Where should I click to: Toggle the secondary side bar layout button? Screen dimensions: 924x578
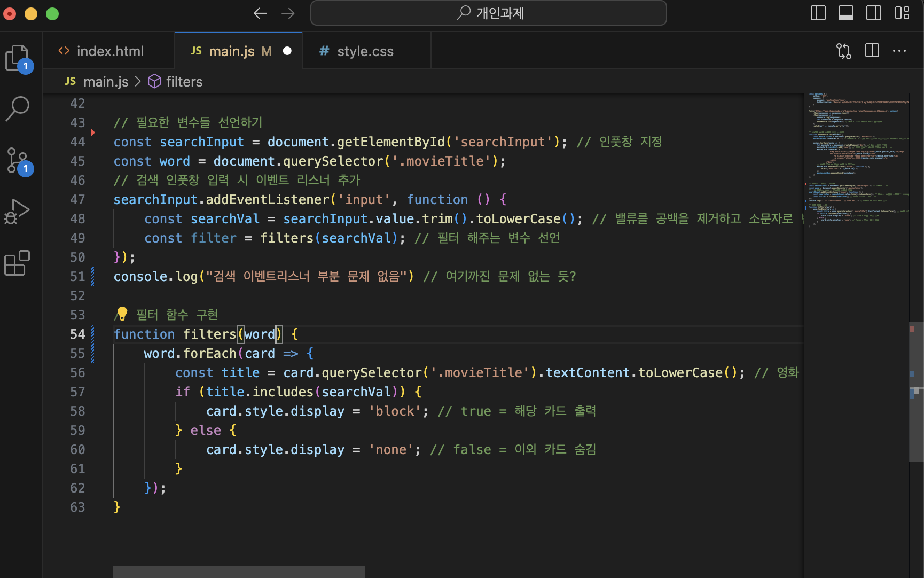(874, 13)
